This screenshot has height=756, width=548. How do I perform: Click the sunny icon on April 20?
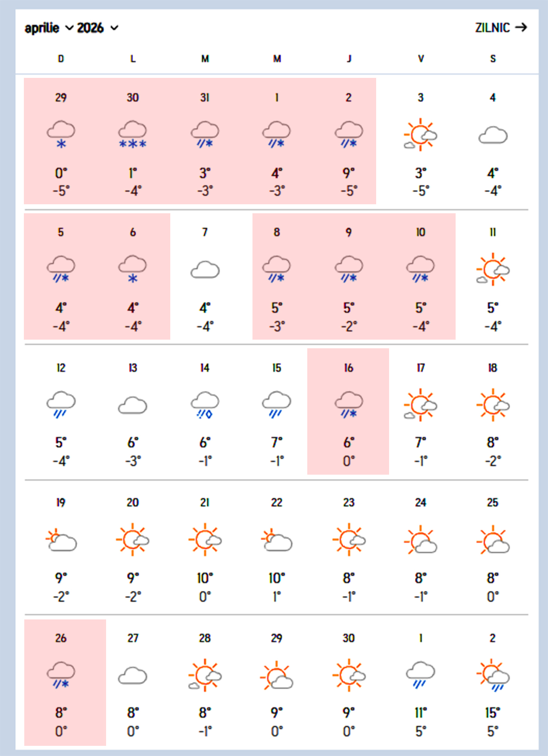(133, 540)
